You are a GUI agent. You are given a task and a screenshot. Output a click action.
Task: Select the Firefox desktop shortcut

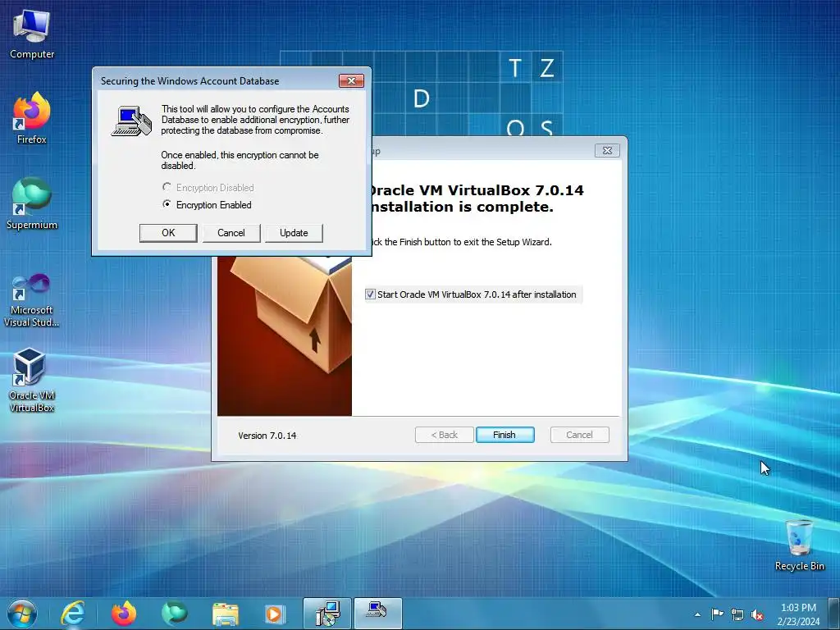(x=32, y=118)
